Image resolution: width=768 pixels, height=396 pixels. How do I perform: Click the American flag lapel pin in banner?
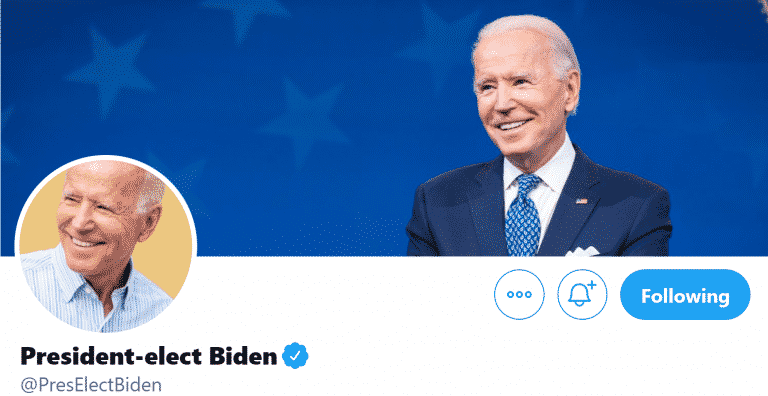point(581,201)
